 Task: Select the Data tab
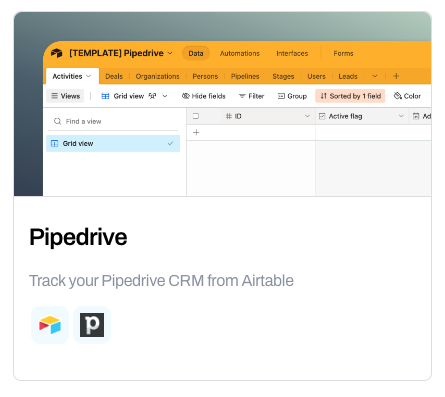click(x=196, y=53)
